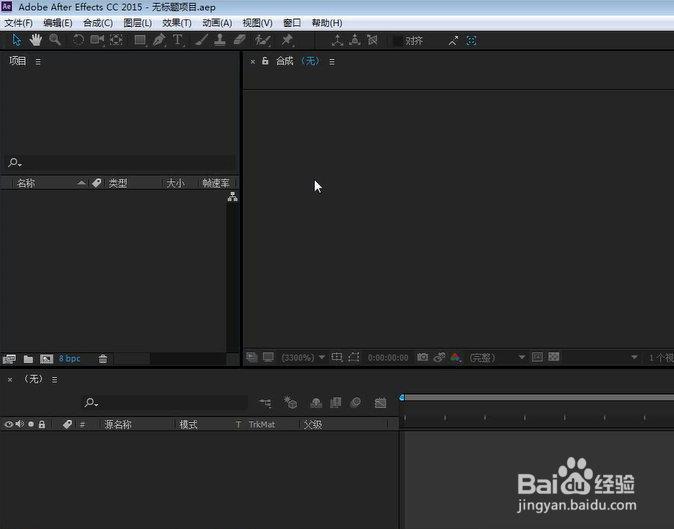Open the (完整) resolution dropdown

click(x=497, y=358)
